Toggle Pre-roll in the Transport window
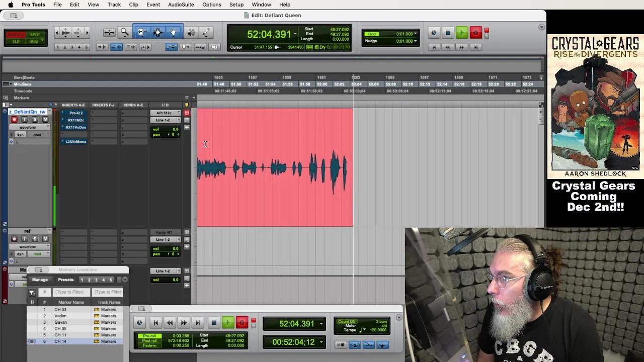The width and height of the screenshot is (644, 362). 149,336
